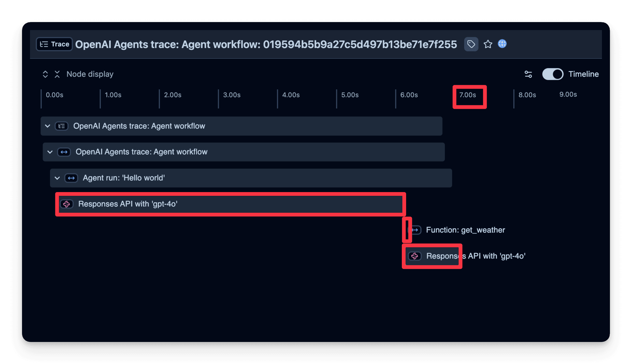
Task: Click the get_weather function span icon
Action: pos(415,230)
